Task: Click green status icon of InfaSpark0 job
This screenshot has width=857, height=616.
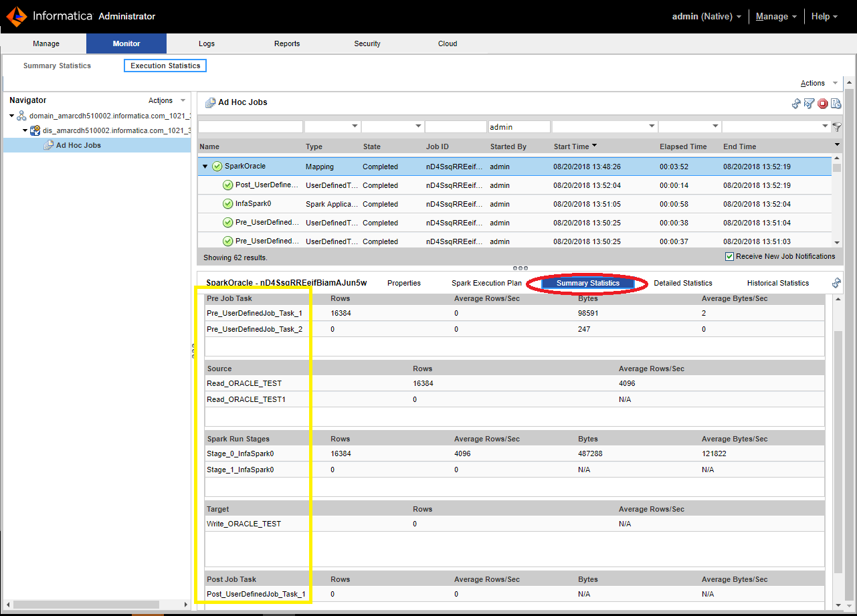Action: click(x=227, y=204)
